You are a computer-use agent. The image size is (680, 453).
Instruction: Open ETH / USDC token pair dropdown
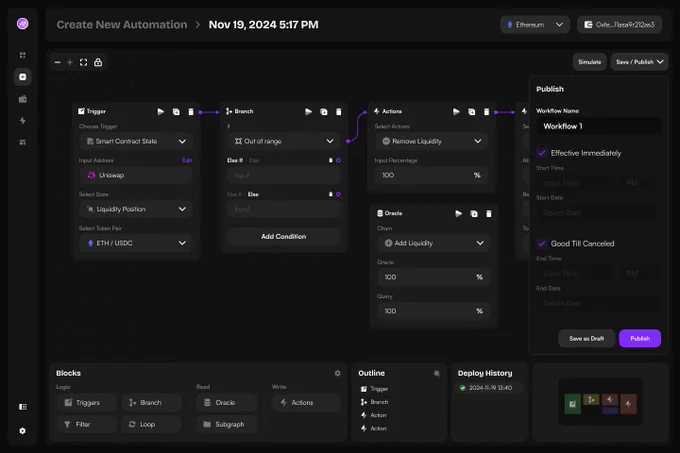point(136,243)
